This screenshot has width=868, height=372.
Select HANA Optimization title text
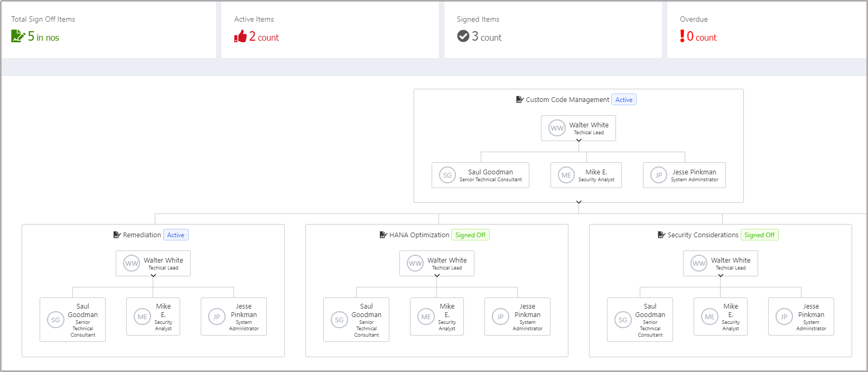(419, 235)
